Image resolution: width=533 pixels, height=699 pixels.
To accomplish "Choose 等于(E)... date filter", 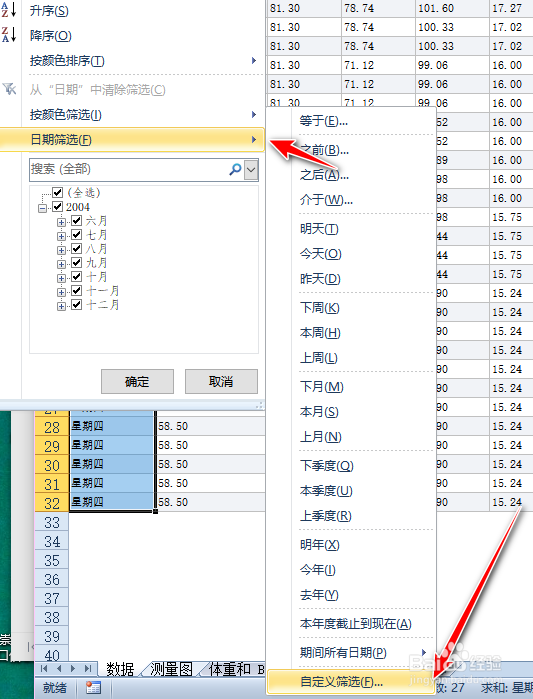I will tap(351, 120).
